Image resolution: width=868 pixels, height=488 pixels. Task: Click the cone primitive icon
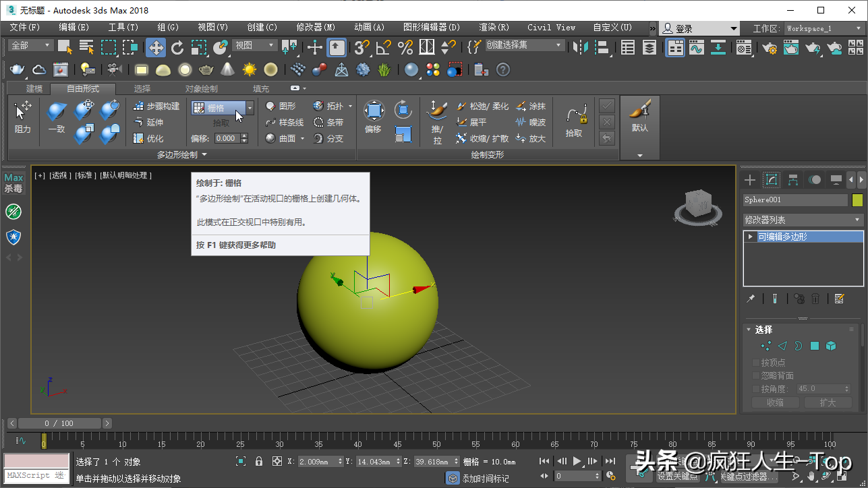228,69
